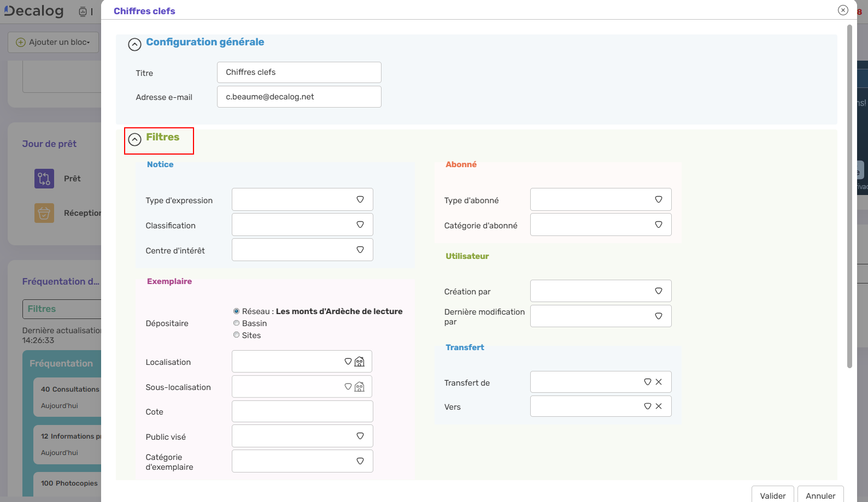Select the Sites depositary option
The image size is (868, 502).
237,335
